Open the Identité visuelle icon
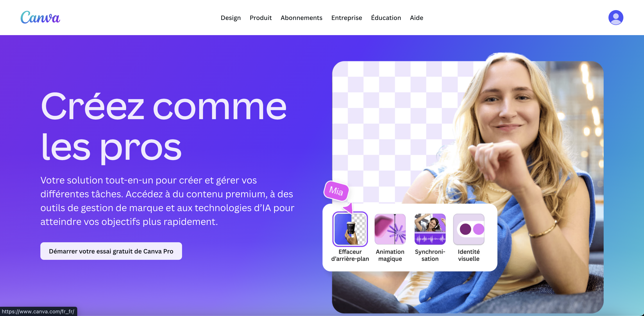This screenshot has width=644, height=316. tap(469, 229)
